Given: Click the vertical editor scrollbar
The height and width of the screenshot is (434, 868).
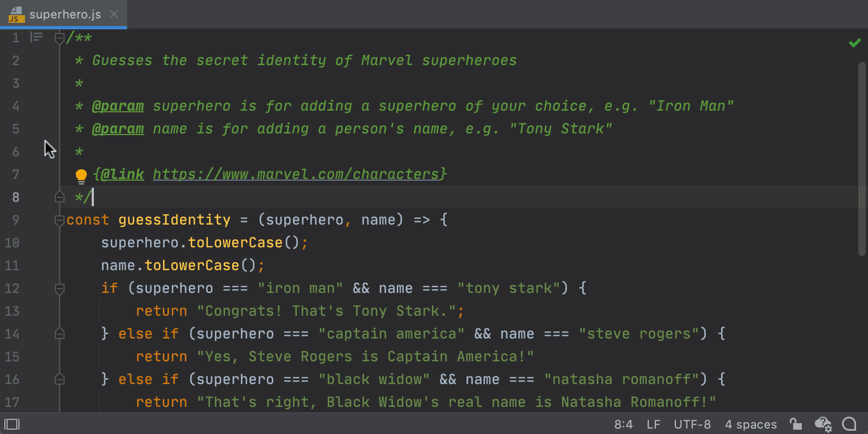Looking at the screenshot, I should pos(862,158).
